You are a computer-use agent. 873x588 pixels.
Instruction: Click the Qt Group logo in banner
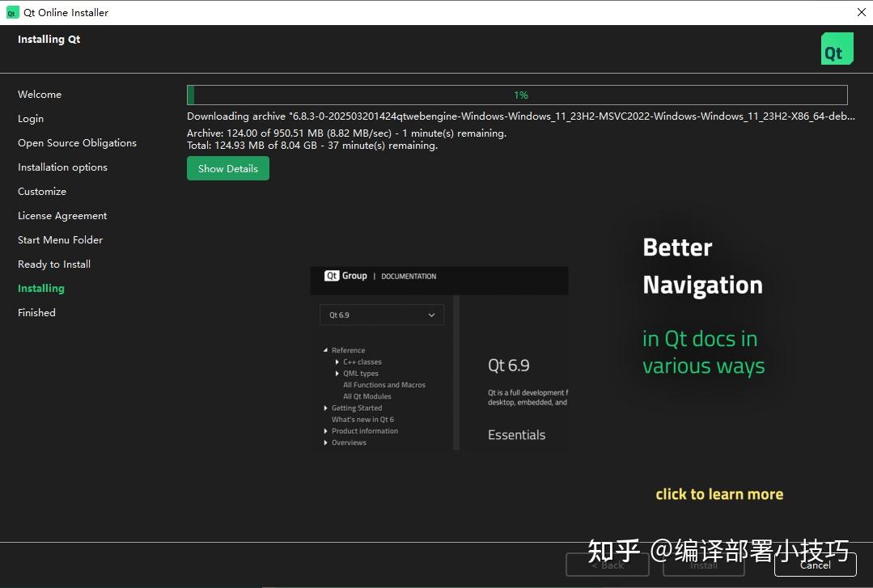click(x=345, y=276)
